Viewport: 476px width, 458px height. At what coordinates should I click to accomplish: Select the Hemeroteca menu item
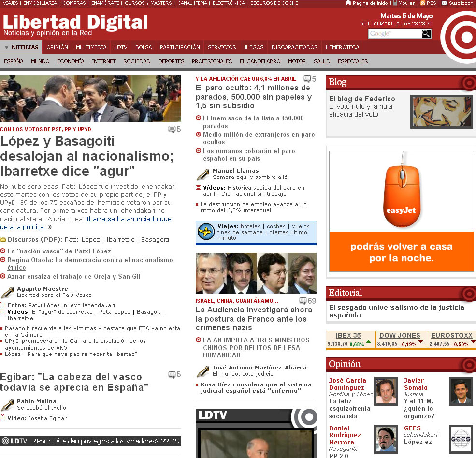[x=342, y=47]
